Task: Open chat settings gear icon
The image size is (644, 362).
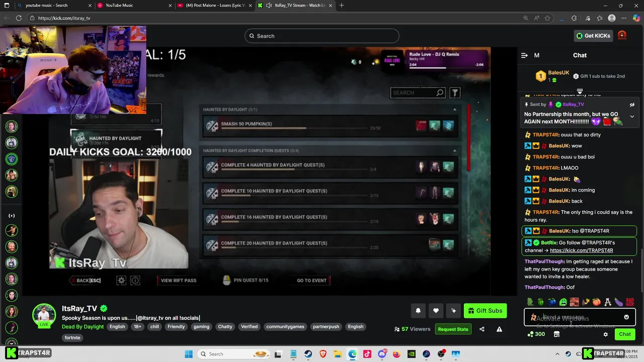Action: [x=606, y=334]
